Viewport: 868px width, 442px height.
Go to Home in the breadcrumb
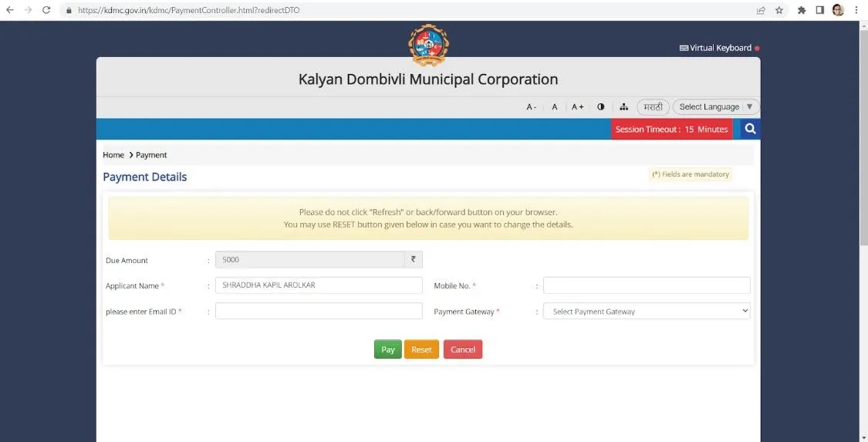[113, 155]
